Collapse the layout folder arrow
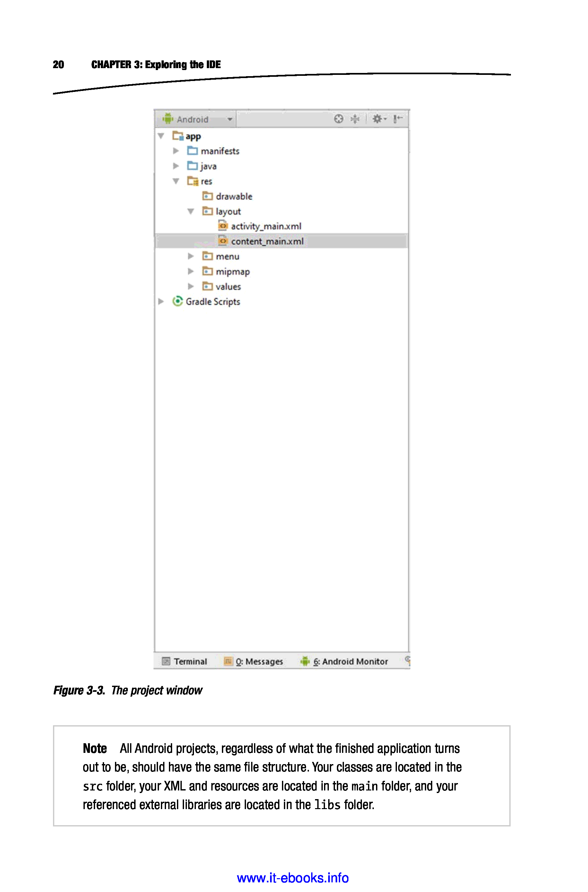Screen dimensions: 588x892 point(190,211)
